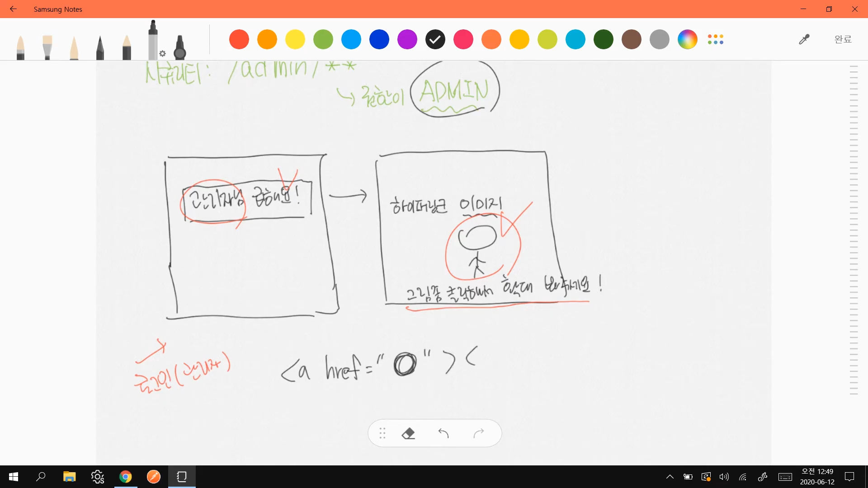Select the eraser tool in floating bar
This screenshot has width=868, height=488.
[408, 433]
